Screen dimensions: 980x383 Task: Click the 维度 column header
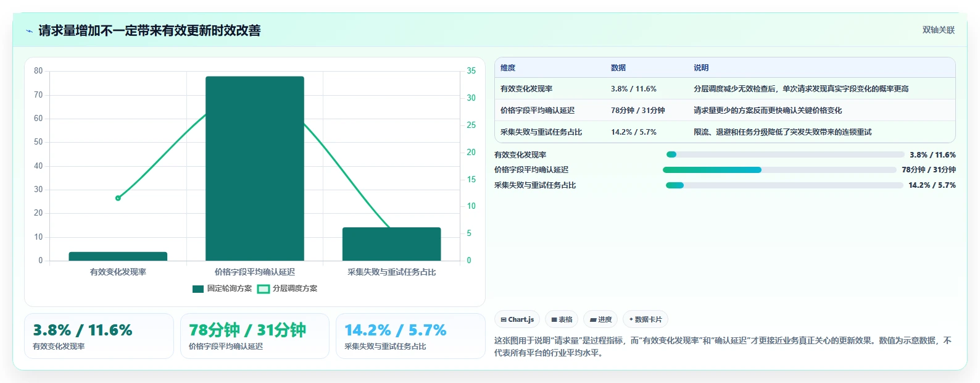(508, 68)
